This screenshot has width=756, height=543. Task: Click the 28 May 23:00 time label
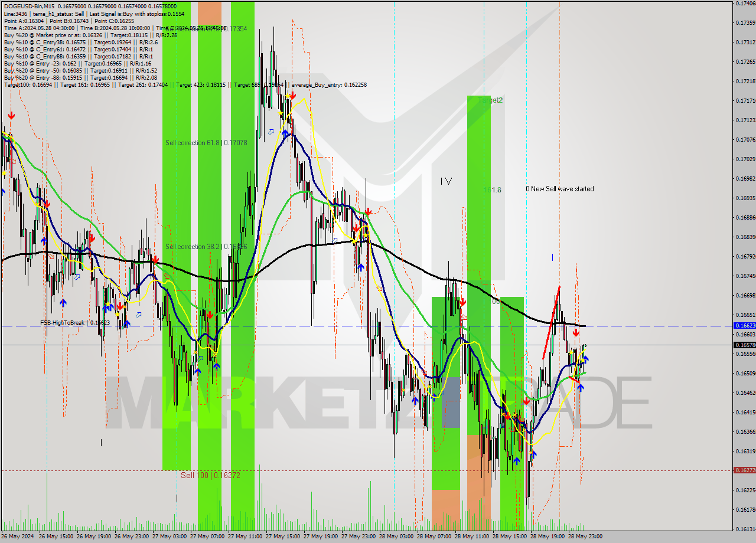coord(586,537)
